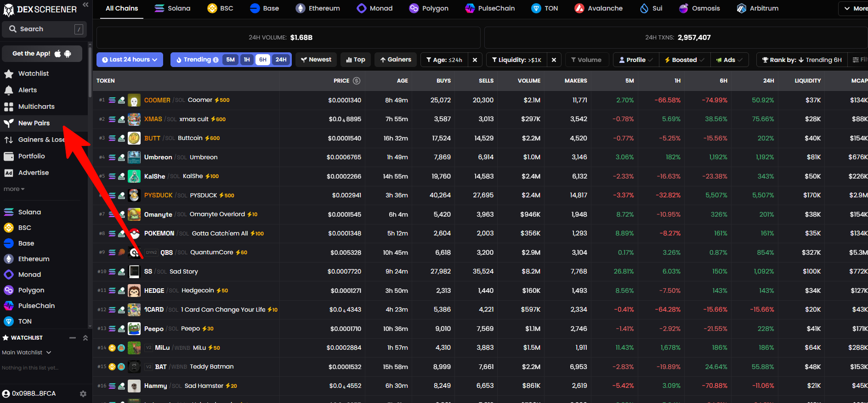Expand the More chains dropdown

854,8
